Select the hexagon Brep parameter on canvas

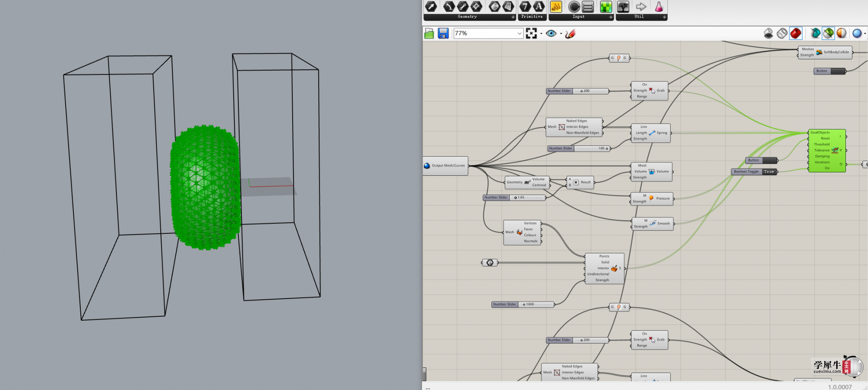point(490,262)
